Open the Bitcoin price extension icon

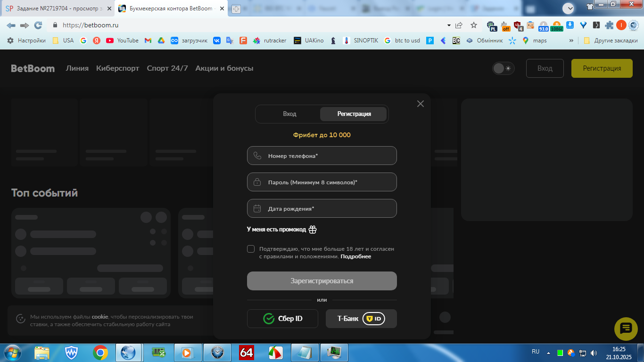[557, 25]
